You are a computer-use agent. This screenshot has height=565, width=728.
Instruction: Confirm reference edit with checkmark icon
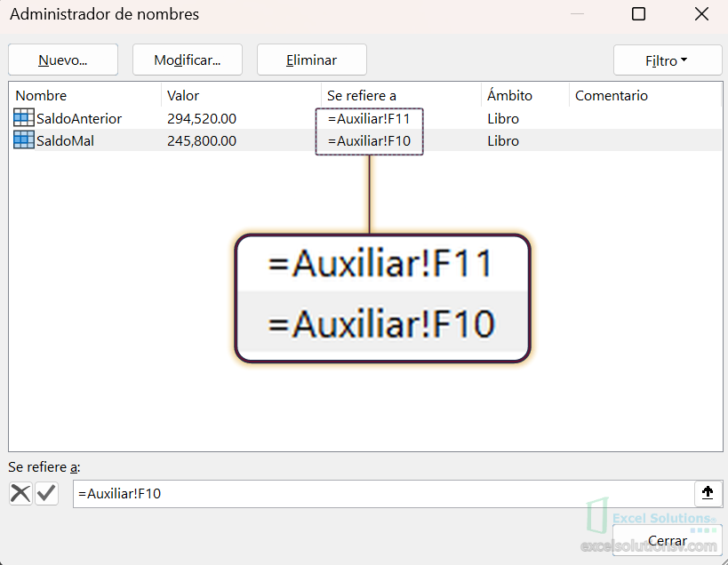(x=46, y=493)
